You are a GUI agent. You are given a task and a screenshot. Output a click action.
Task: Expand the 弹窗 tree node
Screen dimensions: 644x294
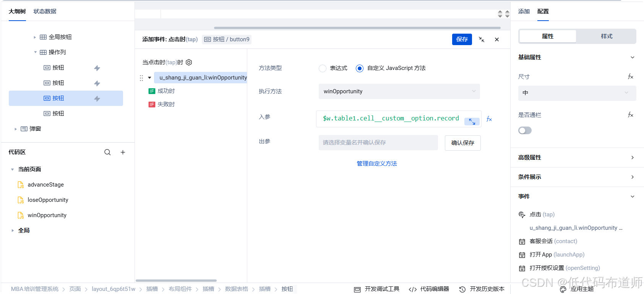16,129
